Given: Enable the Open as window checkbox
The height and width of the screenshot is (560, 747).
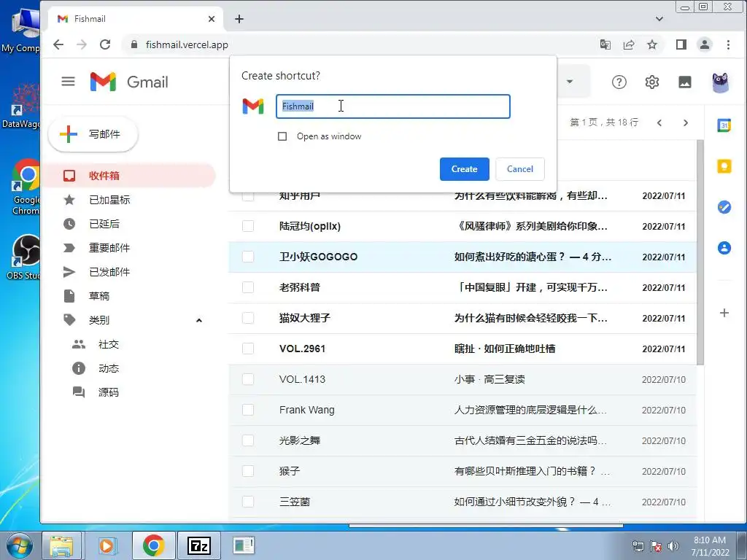Looking at the screenshot, I should pyautogui.click(x=282, y=136).
